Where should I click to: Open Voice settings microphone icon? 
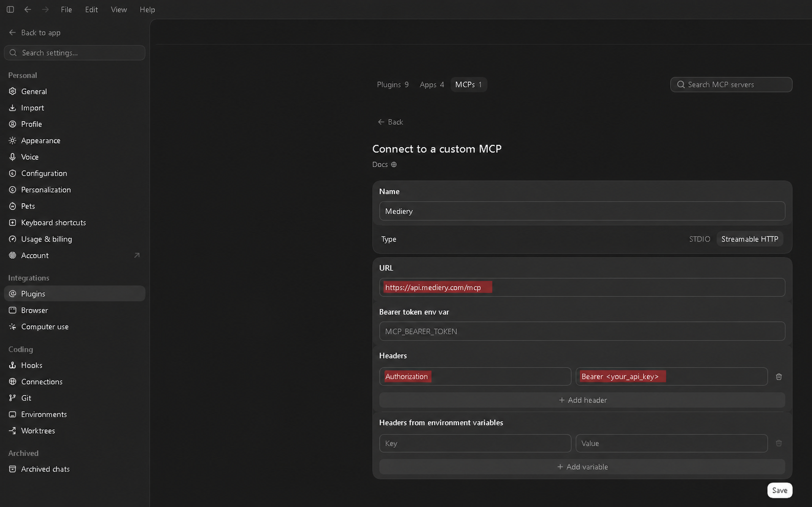click(x=13, y=157)
